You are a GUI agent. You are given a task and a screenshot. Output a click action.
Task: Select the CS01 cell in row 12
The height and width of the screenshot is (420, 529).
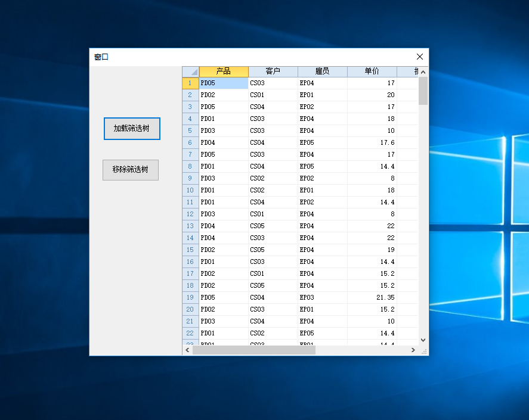tap(273, 214)
